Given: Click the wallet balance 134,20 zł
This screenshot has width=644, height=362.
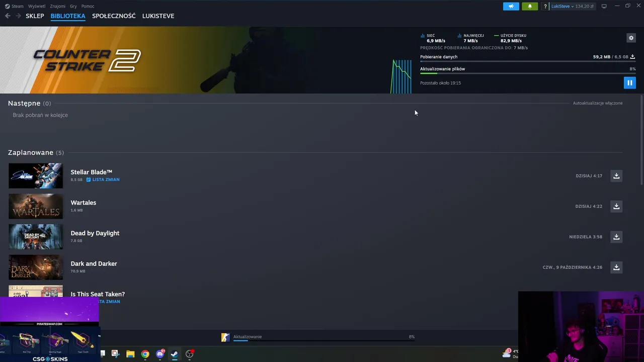Looking at the screenshot, I should click(585, 7).
